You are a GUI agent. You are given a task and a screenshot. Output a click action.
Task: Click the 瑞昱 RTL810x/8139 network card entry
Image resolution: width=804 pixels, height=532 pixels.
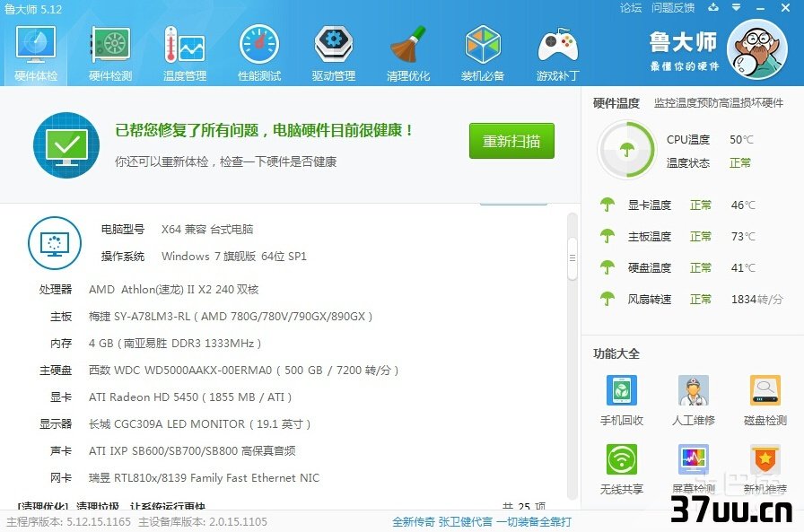point(204,477)
